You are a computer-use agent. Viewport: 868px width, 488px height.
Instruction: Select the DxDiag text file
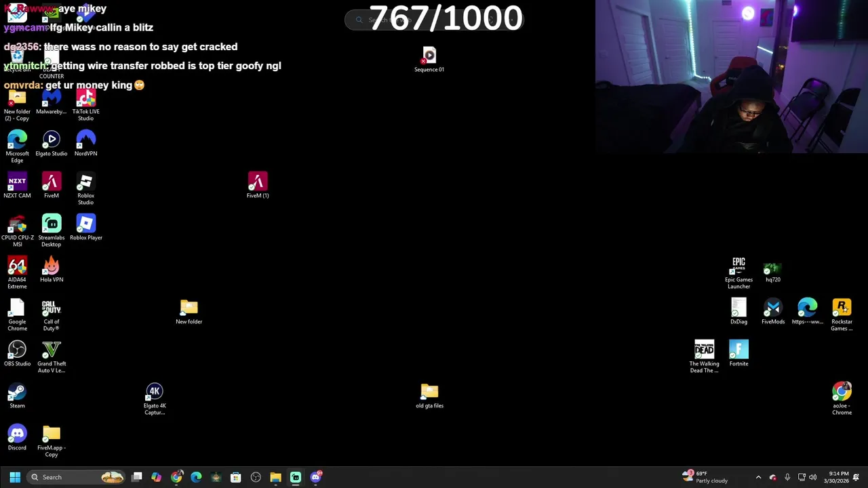738,312
